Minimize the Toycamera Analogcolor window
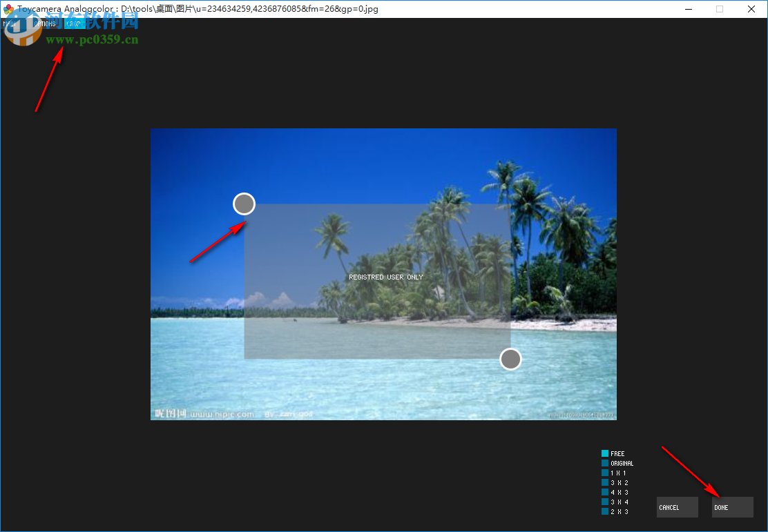Viewport: 768px width, 532px height. pos(689,9)
